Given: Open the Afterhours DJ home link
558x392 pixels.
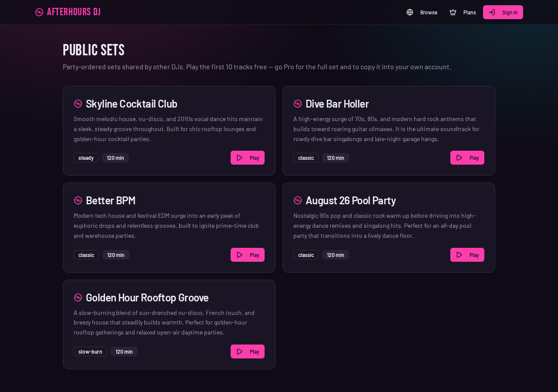Looking at the screenshot, I should point(68,12).
